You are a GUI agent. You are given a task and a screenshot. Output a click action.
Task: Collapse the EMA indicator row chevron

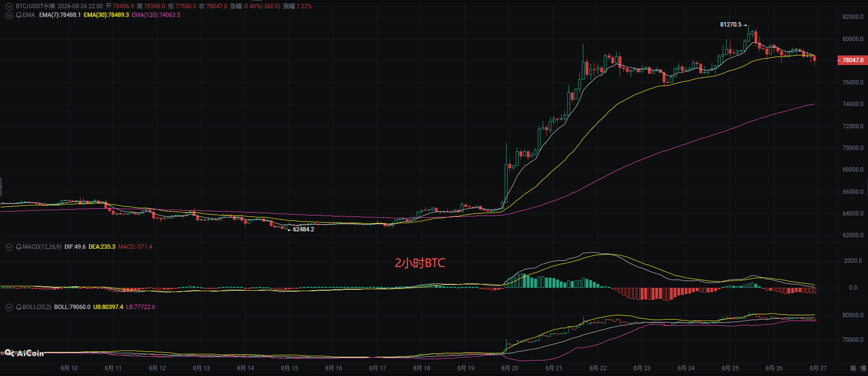click(x=9, y=15)
